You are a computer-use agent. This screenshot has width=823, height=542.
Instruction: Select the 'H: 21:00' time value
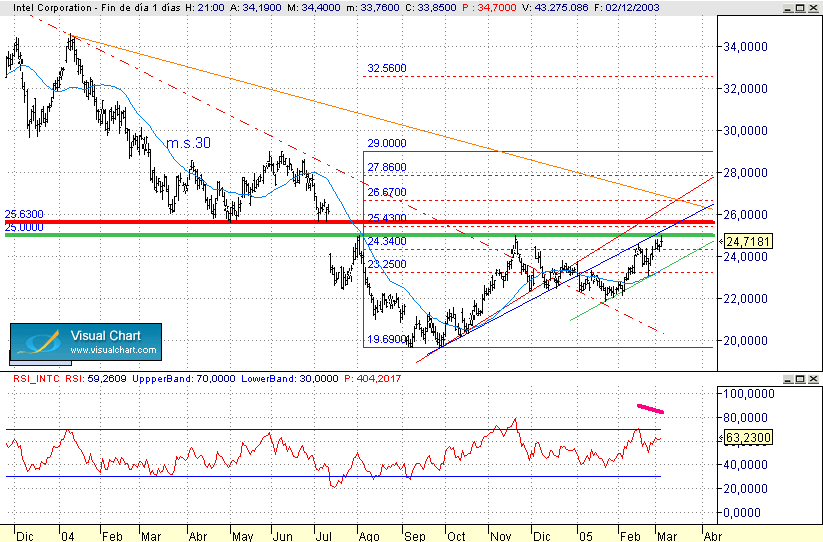pos(205,8)
